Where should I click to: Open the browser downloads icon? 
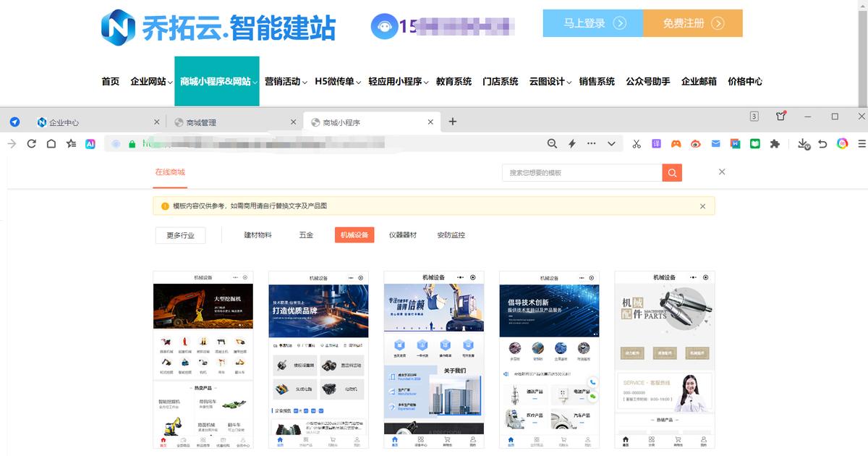[x=804, y=144]
